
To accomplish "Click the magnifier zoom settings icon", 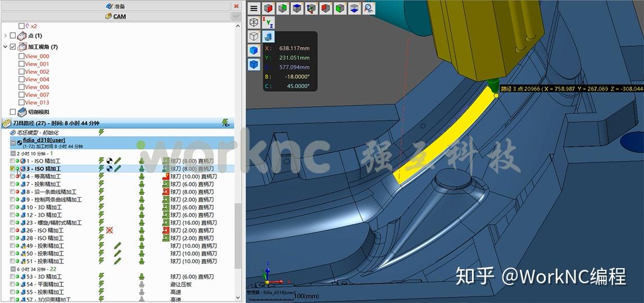I will [369, 8].
